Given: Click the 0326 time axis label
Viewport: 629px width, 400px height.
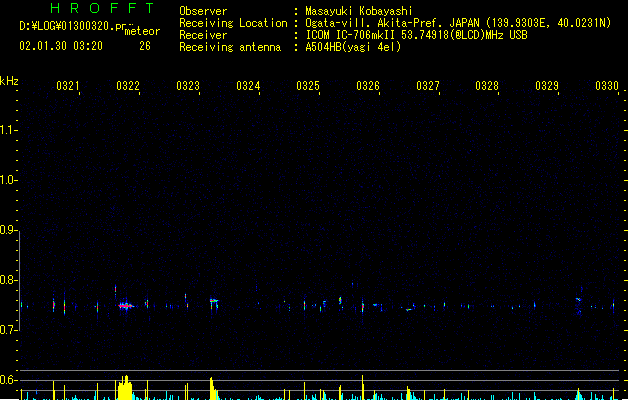Looking at the screenshot, I should pos(368,86).
